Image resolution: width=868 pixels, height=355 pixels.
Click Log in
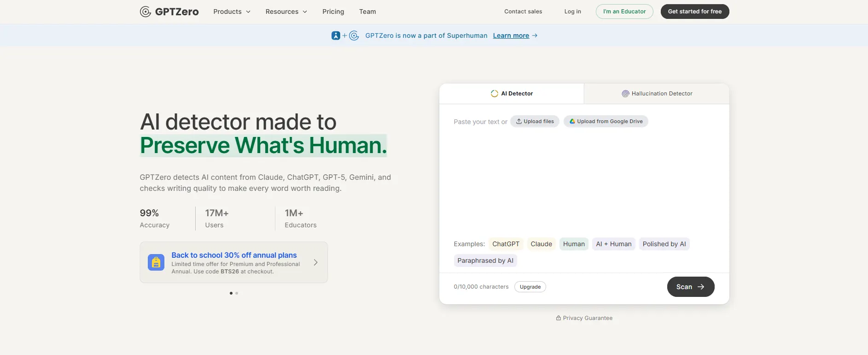(573, 12)
